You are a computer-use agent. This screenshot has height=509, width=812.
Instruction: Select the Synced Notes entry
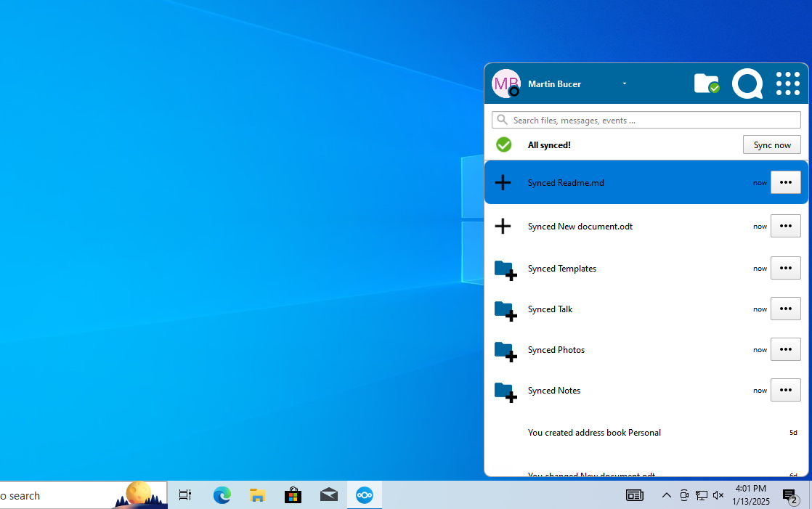[646, 391]
